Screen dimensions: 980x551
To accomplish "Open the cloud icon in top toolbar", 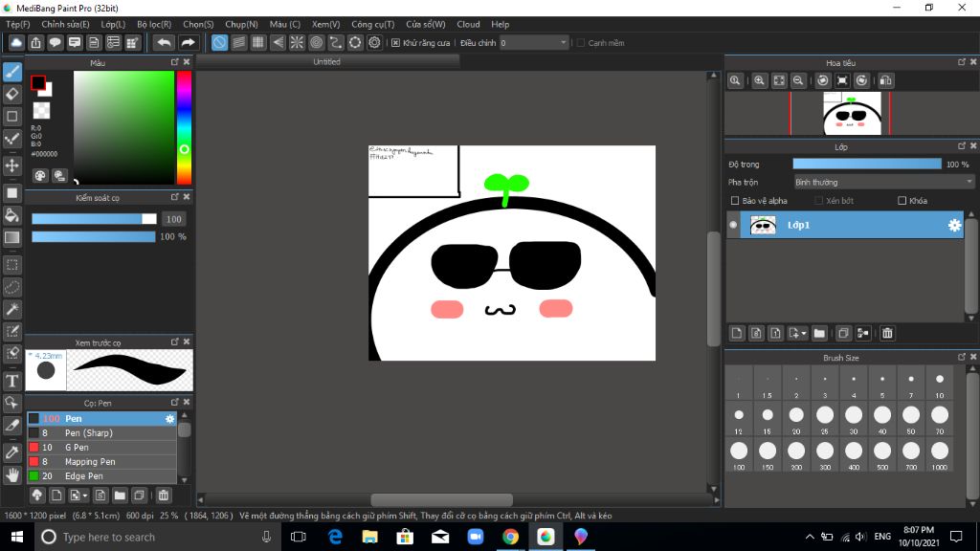I will [x=16, y=42].
